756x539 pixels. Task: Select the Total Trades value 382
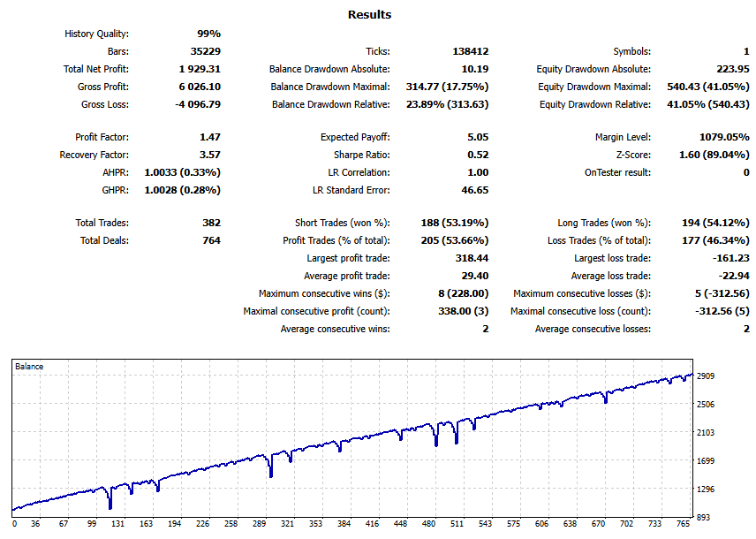click(210, 223)
